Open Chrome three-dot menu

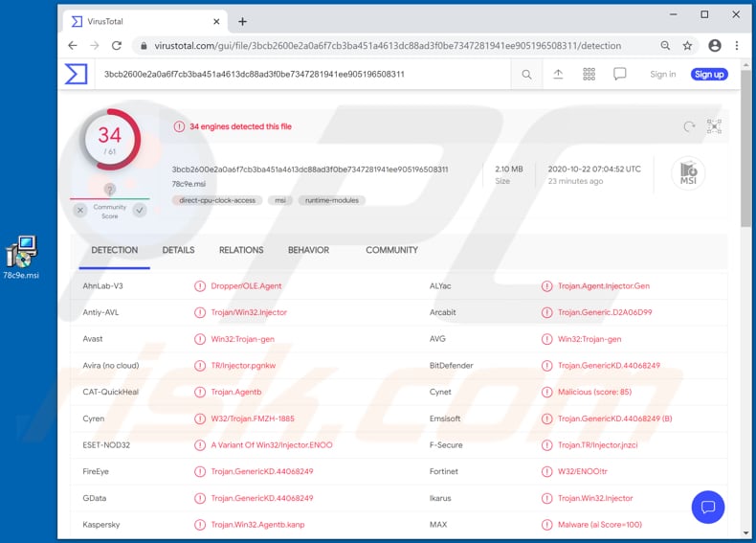coord(737,45)
